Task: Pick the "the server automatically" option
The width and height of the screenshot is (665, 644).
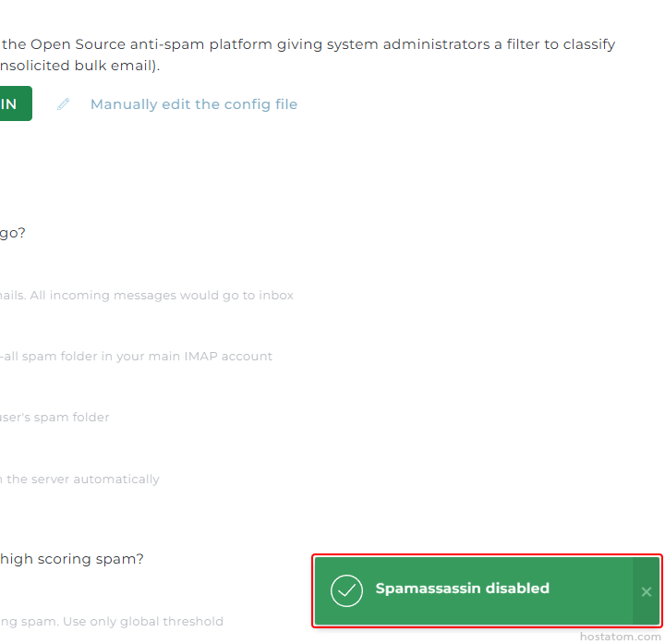Action: (x=81, y=480)
